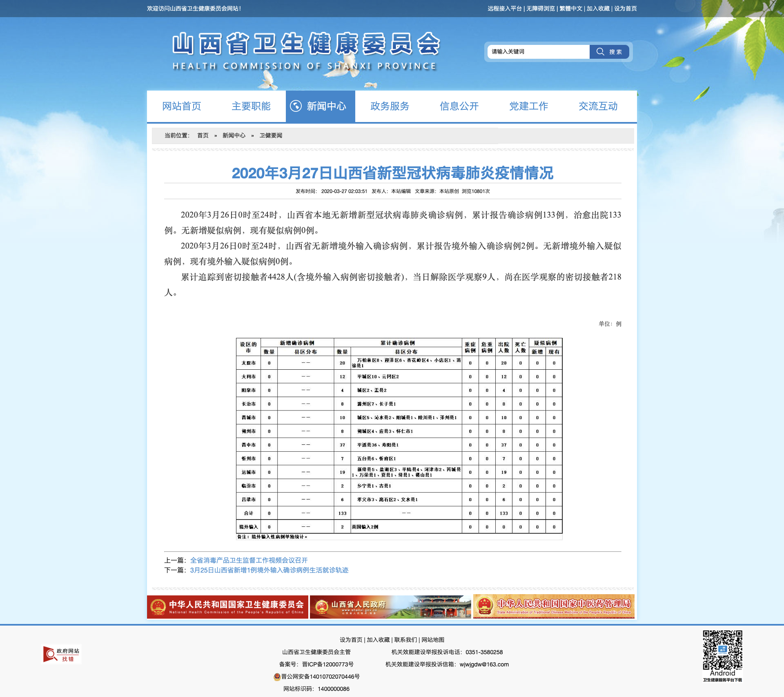The height and width of the screenshot is (697, 784).
Task: Click 网站标识码 1400000086 text
Action: tap(316, 689)
